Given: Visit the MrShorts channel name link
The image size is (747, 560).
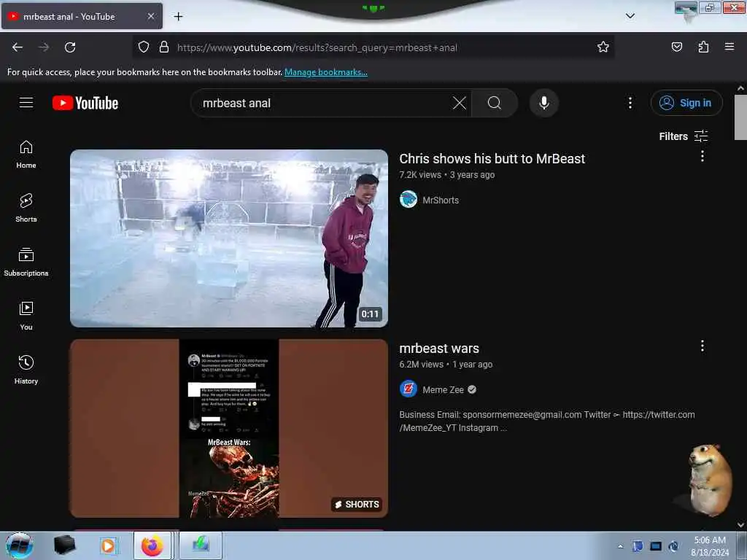Looking at the screenshot, I should coord(441,200).
